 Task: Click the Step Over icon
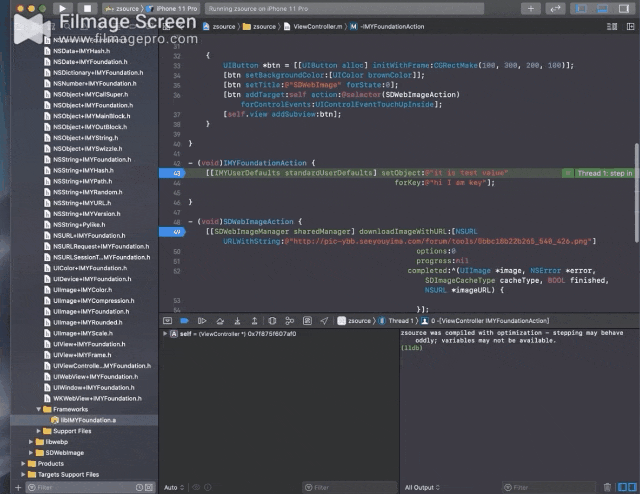(220, 320)
